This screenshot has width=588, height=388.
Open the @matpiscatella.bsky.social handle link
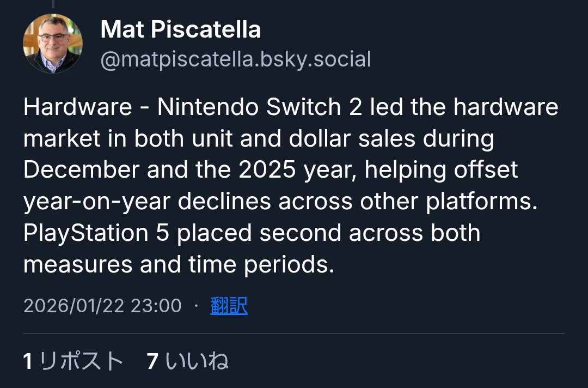coord(236,59)
